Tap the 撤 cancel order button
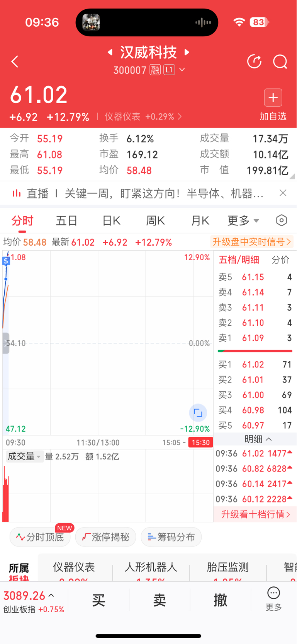 click(x=220, y=600)
